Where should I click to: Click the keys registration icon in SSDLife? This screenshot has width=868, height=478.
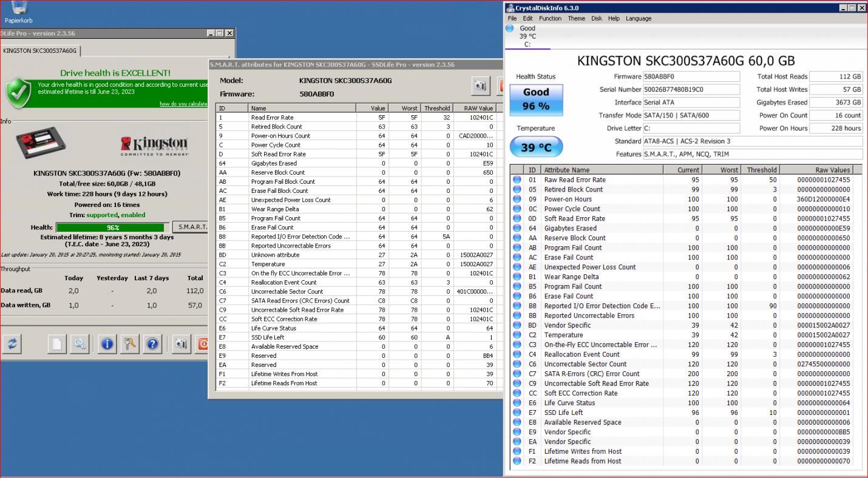click(130, 344)
